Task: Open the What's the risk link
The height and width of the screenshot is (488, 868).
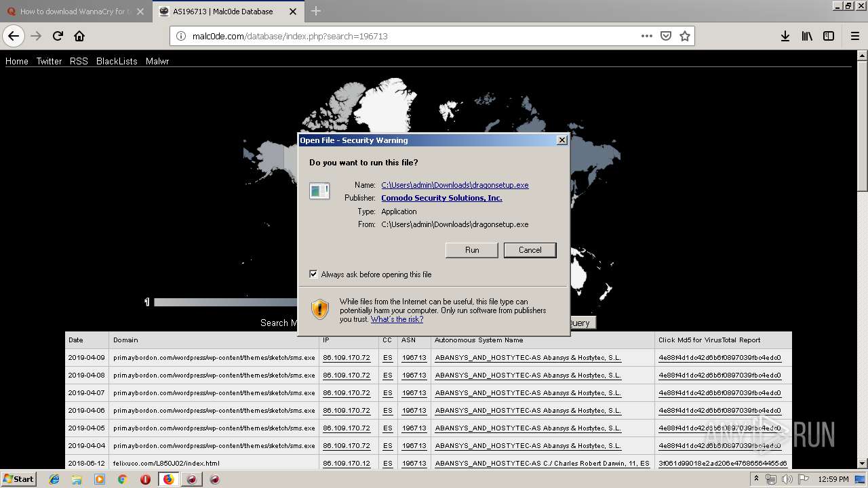Action: [x=397, y=319]
